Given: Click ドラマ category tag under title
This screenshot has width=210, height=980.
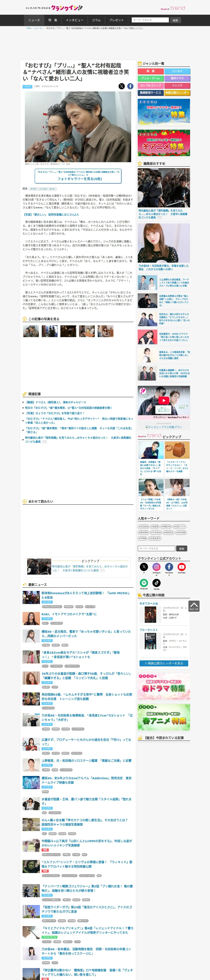Looking at the screenshot, I should click(x=27, y=86).
